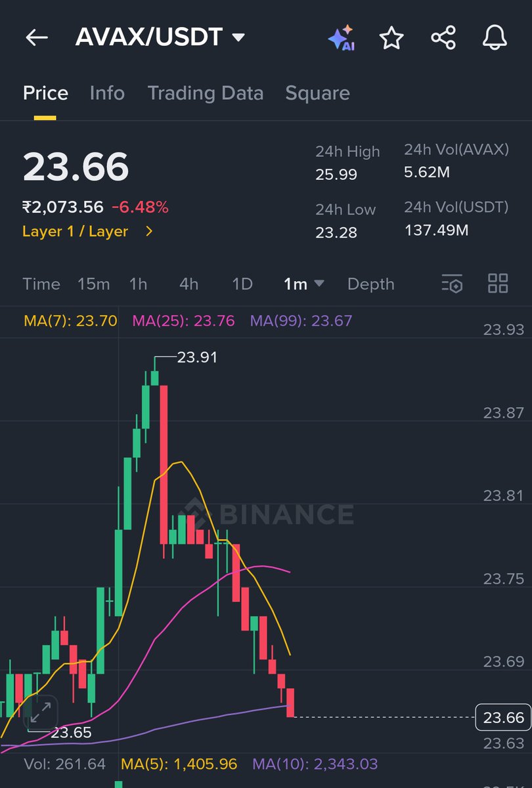Tap the 24h High value 25.99
Image resolution: width=532 pixels, height=788 pixels.
point(336,174)
